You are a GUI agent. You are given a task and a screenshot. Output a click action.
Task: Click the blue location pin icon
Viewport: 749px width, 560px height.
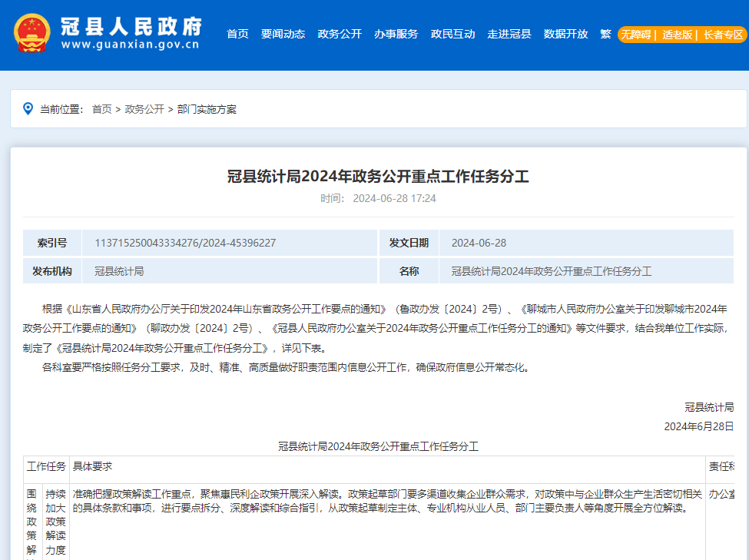[x=28, y=108]
